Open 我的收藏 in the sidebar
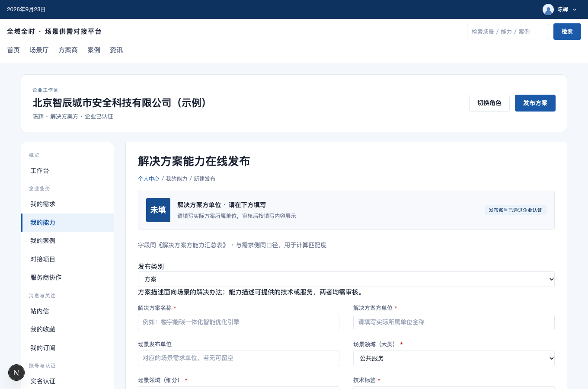This screenshot has height=389, width=588. [x=67, y=329]
